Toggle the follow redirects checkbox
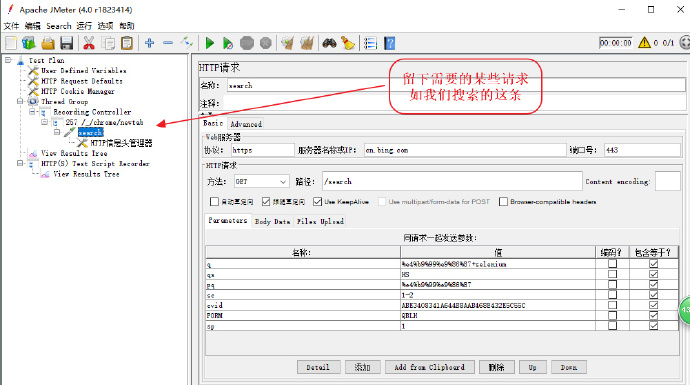The image size is (690, 385). 266,202
